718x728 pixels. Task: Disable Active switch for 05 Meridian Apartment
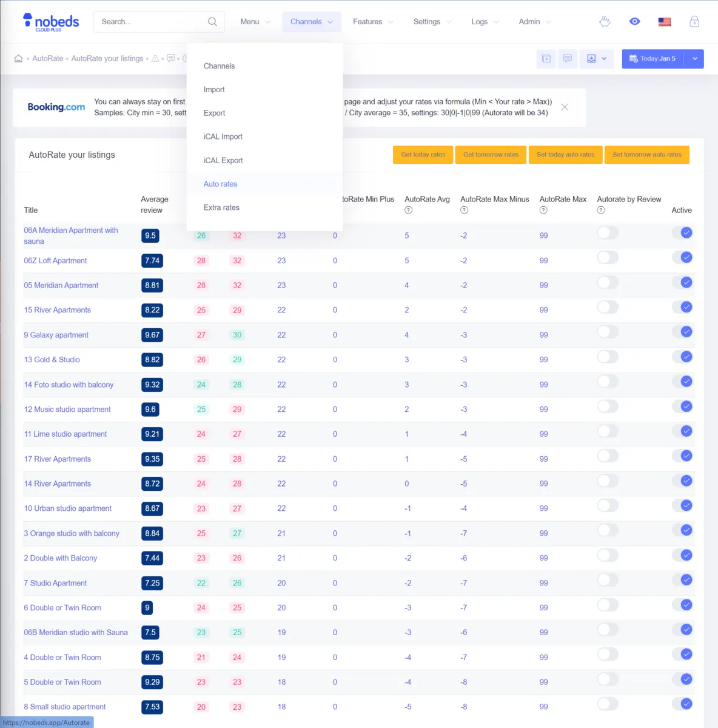pyautogui.click(x=682, y=283)
